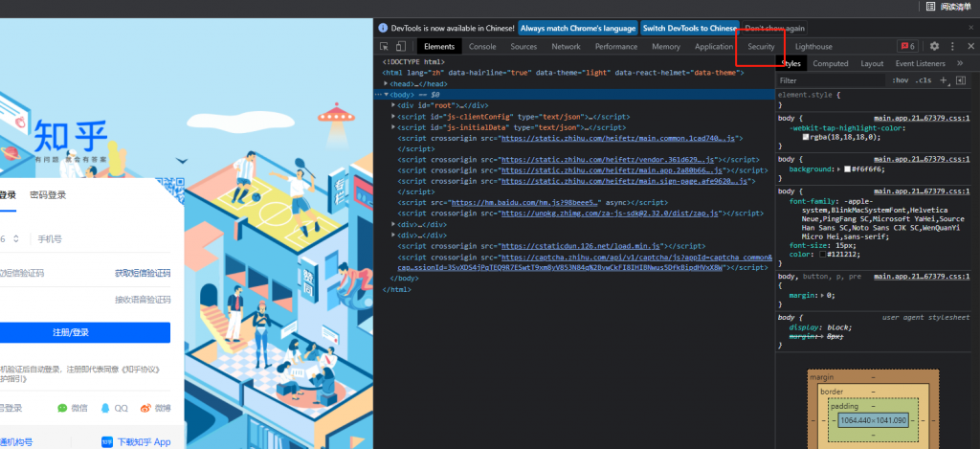This screenshot has height=449, width=980.
Task: Open the hm.baidu.com/hm.js script link
Action: pos(526,203)
